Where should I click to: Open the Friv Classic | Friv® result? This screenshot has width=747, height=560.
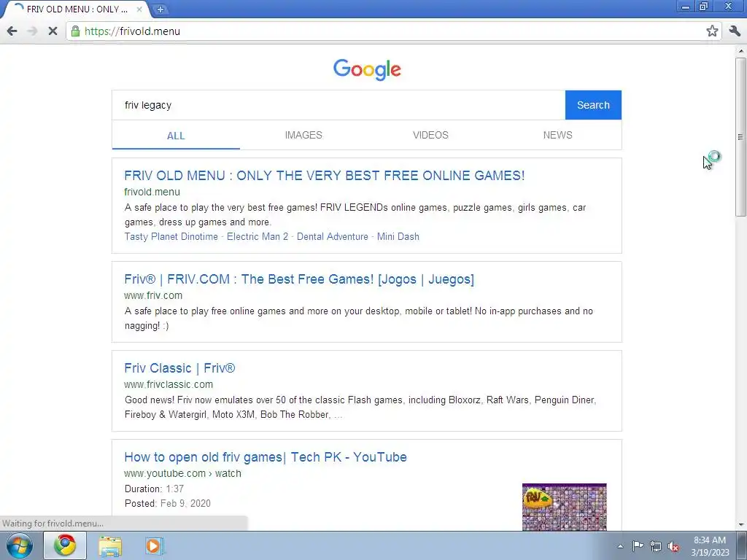[179, 368]
